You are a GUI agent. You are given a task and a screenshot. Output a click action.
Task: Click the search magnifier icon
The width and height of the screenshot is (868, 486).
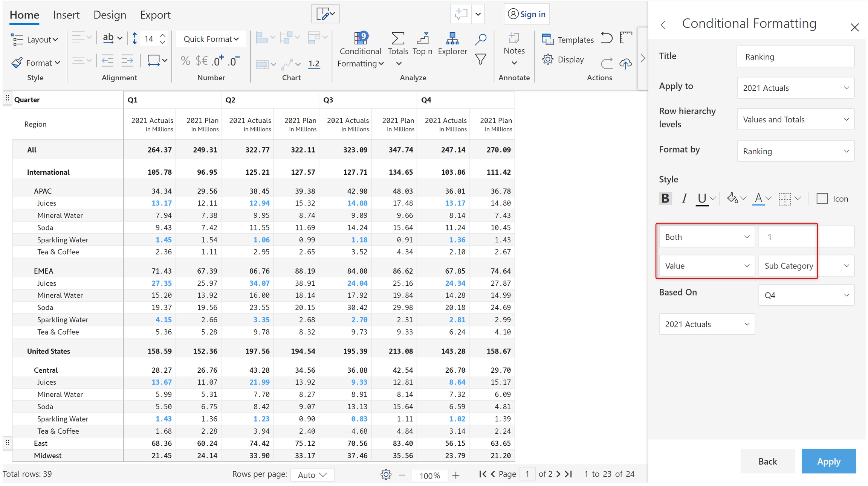(480, 39)
